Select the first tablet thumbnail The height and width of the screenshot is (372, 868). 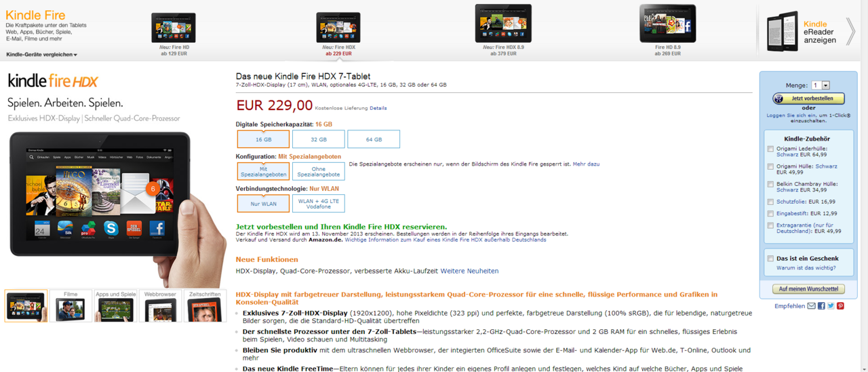pyautogui.click(x=26, y=306)
